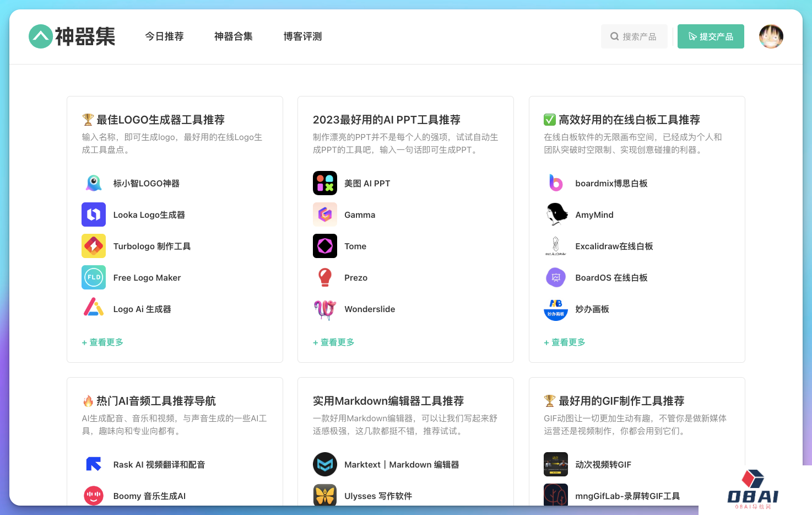Click the Boomy 音乐生成AI icon
The height and width of the screenshot is (515, 812).
94,495
